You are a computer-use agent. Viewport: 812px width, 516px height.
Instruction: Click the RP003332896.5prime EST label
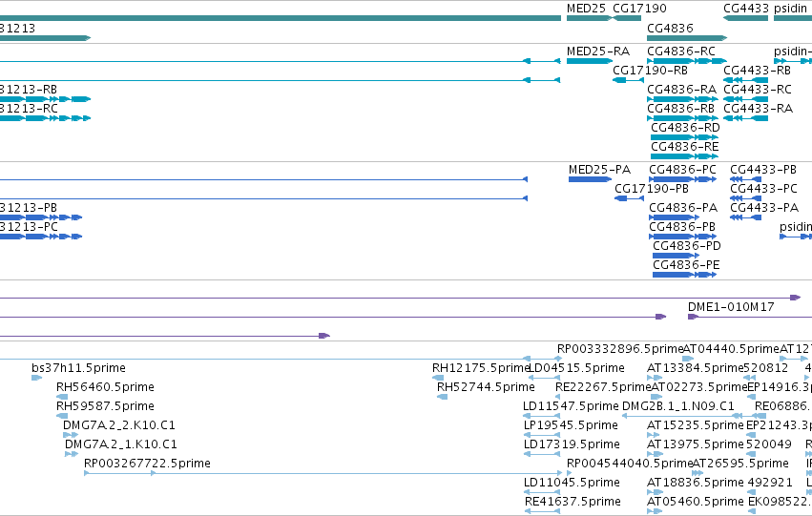click(x=620, y=349)
